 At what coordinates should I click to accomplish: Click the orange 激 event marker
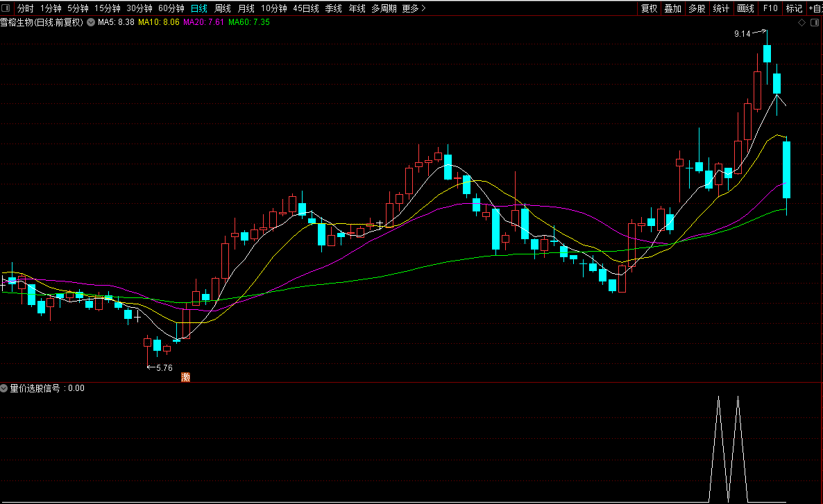pos(185,377)
